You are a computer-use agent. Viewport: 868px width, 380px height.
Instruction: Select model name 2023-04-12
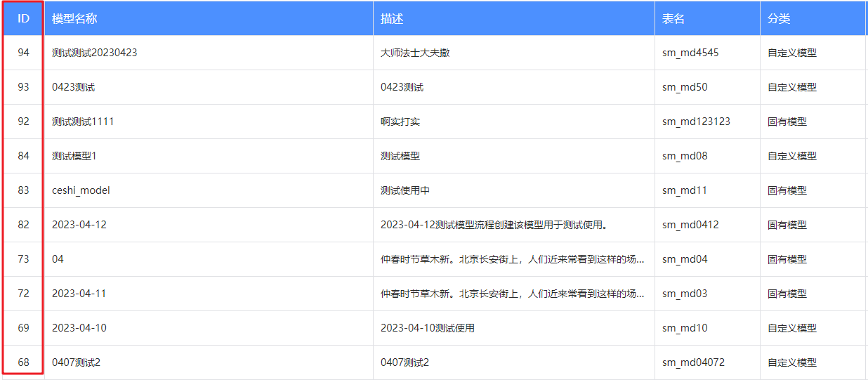pyautogui.click(x=79, y=225)
